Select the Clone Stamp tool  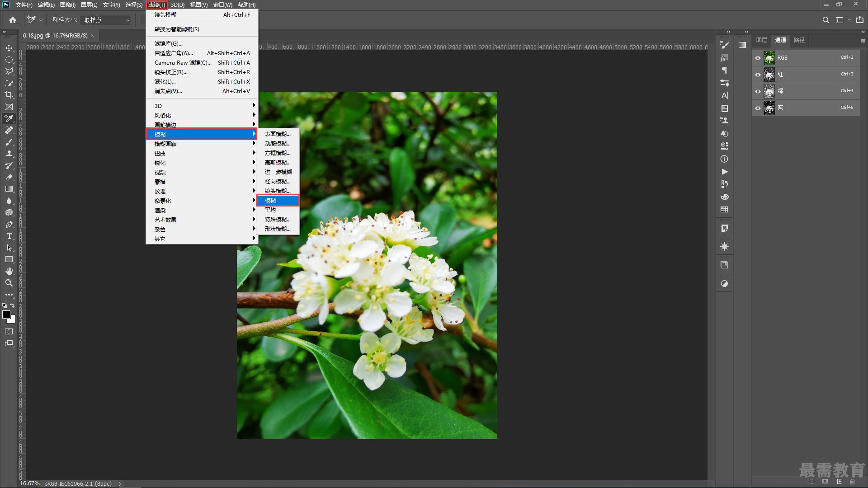[9, 154]
